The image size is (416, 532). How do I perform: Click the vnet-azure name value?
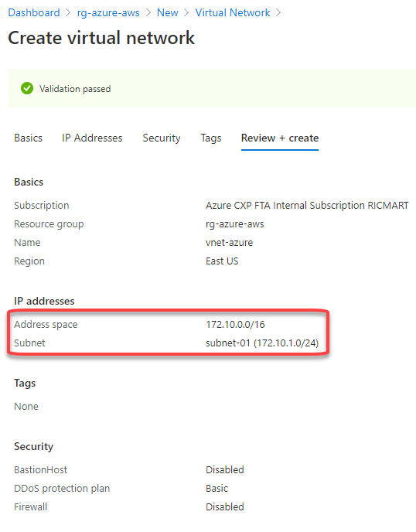[229, 243]
